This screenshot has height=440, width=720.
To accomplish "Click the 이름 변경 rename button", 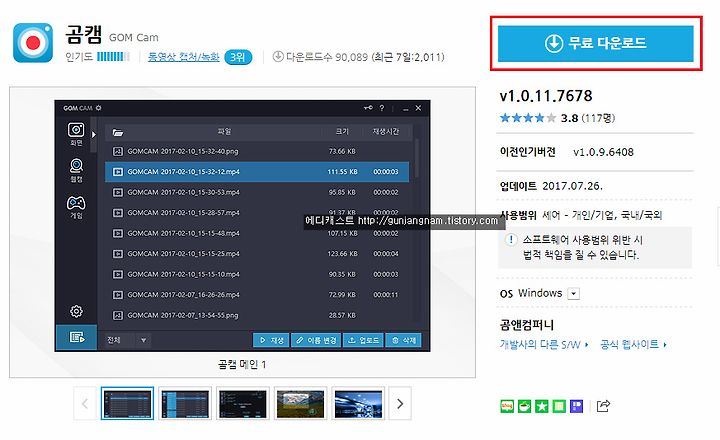I will tap(316, 340).
